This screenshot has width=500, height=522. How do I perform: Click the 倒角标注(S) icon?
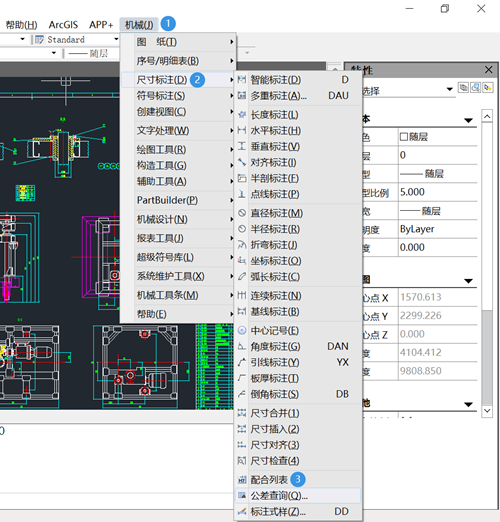pos(242,394)
